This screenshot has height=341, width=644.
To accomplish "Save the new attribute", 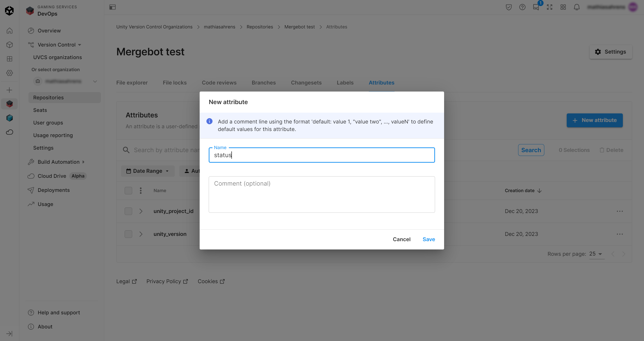I will 428,239.
